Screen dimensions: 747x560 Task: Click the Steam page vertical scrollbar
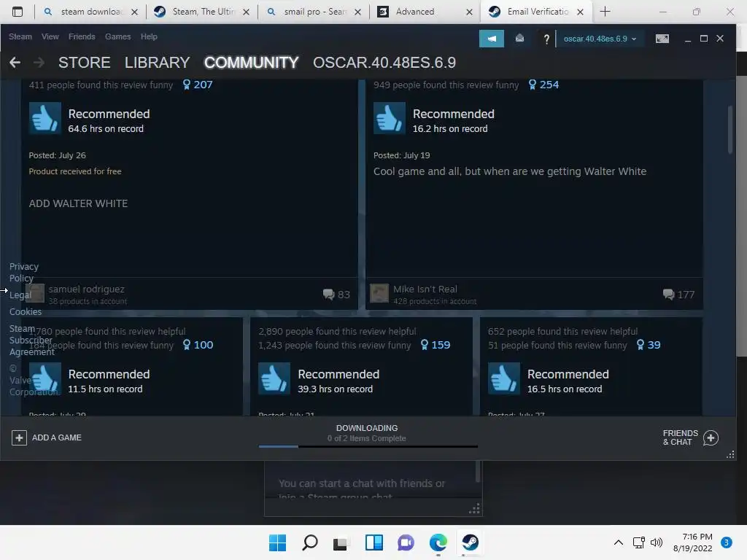(x=729, y=130)
